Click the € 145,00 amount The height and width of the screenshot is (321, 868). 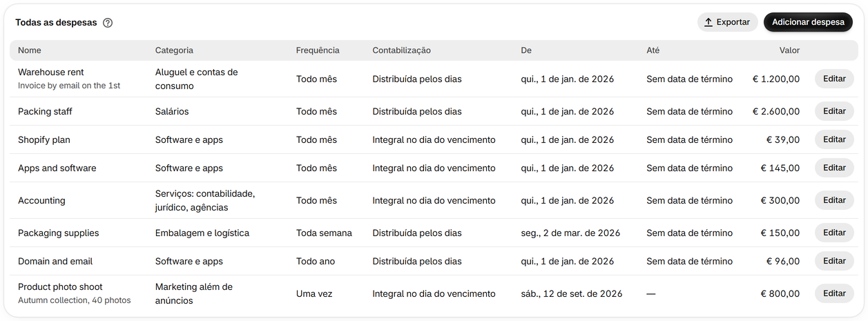[x=780, y=168]
